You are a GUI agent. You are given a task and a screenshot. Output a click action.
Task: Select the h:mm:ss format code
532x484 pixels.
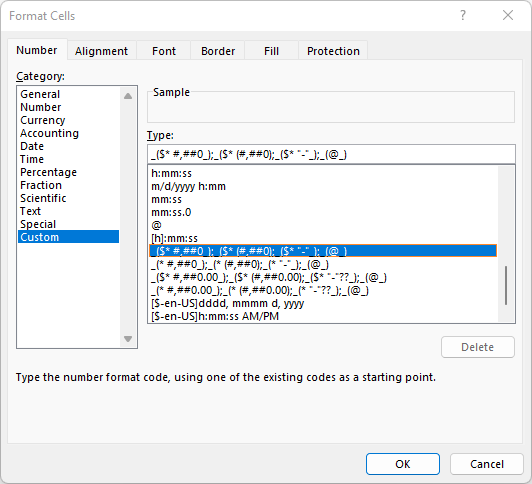pyautogui.click(x=323, y=173)
